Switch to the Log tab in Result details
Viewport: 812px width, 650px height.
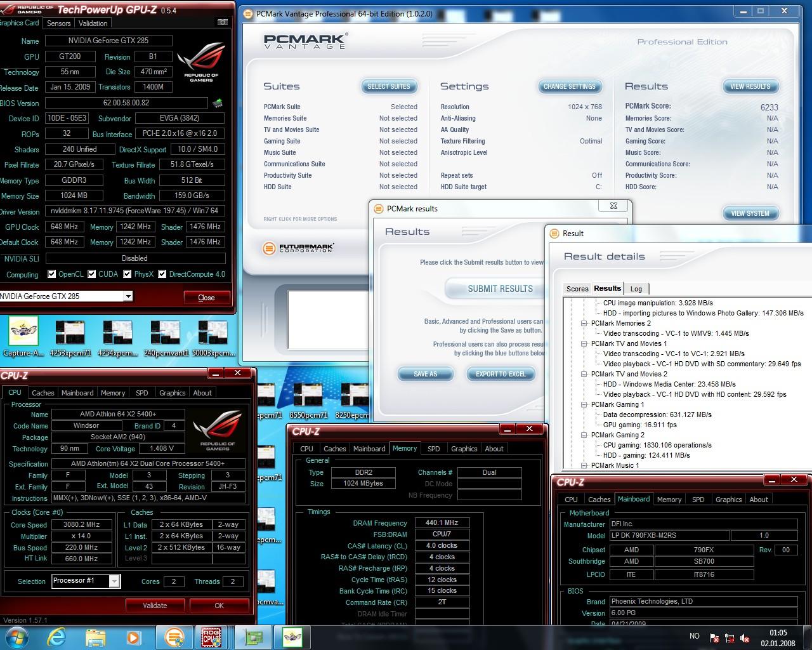pyautogui.click(x=636, y=289)
